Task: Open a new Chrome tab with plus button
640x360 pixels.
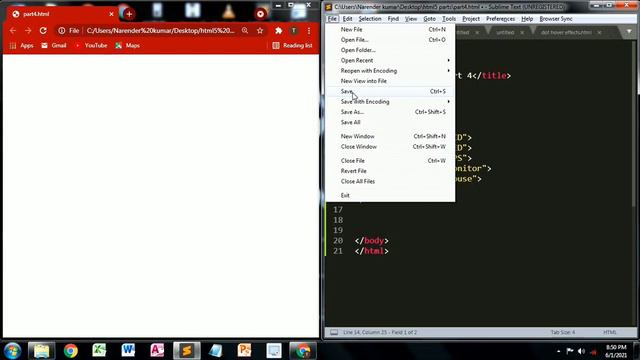Action: click(129, 14)
